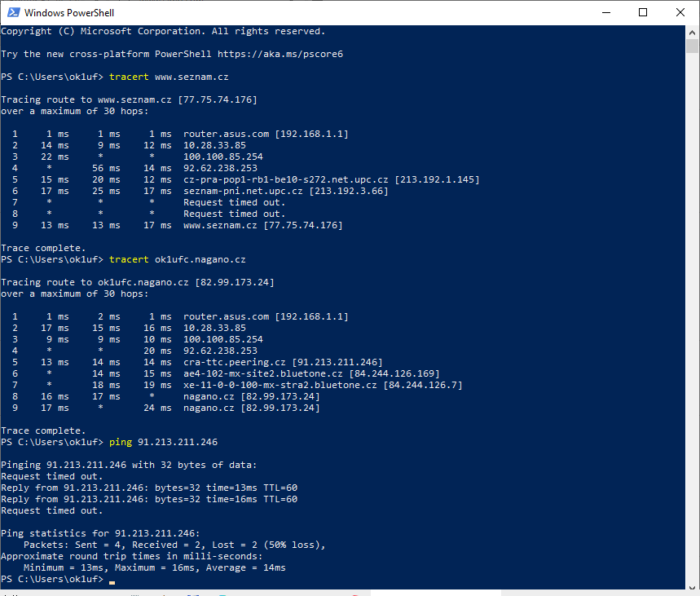Click the Windows PowerShell title text
The width and height of the screenshot is (700, 596).
(69, 13)
